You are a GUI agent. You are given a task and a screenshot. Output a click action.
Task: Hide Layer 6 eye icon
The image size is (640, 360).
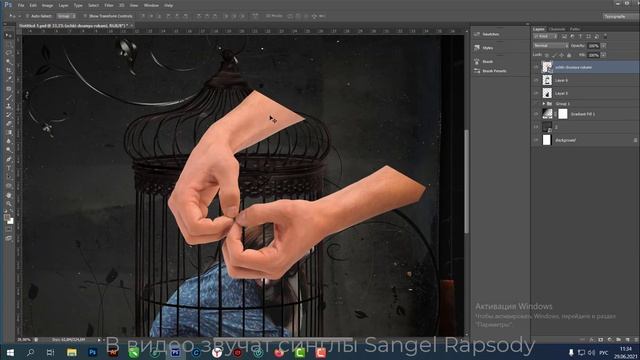[536, 80]
